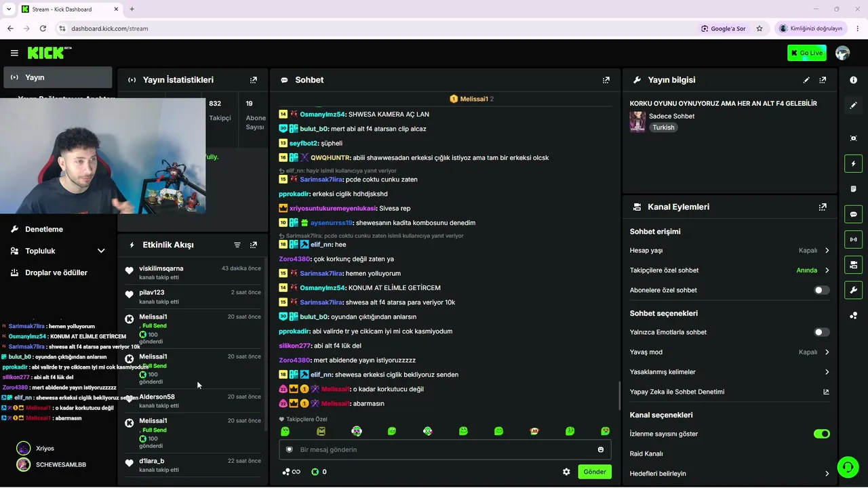Open Droplar ve ödüller in sidebar
Screen dimensions: 868x488
coord(58,272)
